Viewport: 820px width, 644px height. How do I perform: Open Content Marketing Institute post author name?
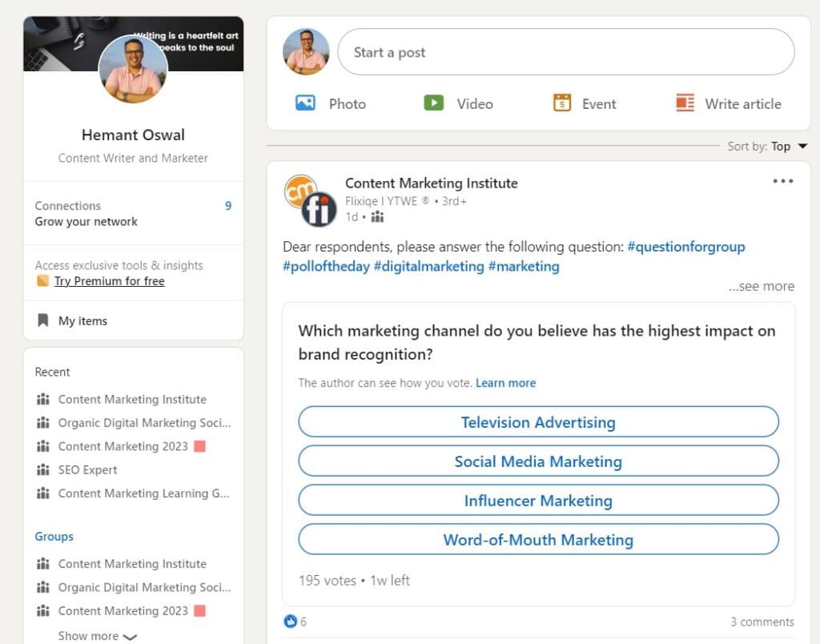[x=432, y=183]
